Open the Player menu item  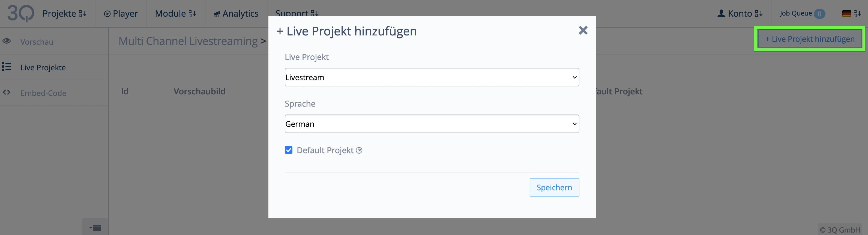(121, 13)
